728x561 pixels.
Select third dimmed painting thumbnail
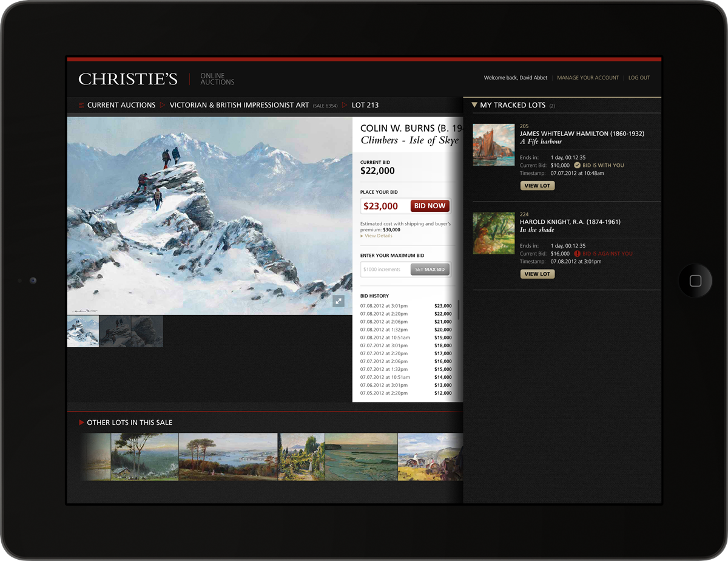[147, 331]
